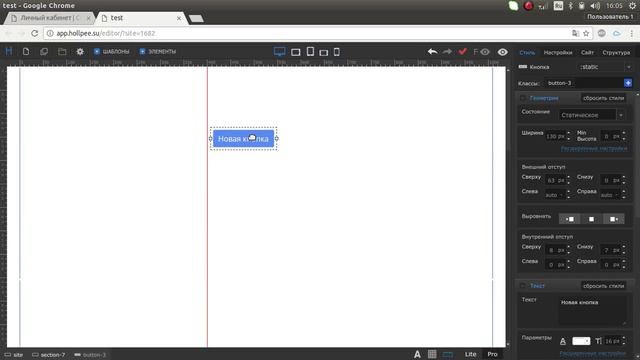Viewport: 640px width, 360px height.
Task: Open the editor settings gear
Action: point(80,52)
